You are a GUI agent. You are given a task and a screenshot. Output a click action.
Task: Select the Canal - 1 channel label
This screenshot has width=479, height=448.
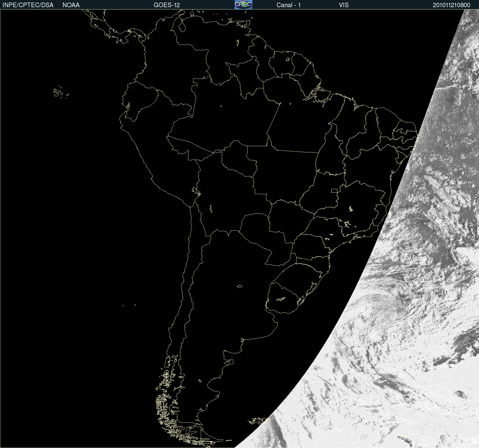tap(289, 5)
